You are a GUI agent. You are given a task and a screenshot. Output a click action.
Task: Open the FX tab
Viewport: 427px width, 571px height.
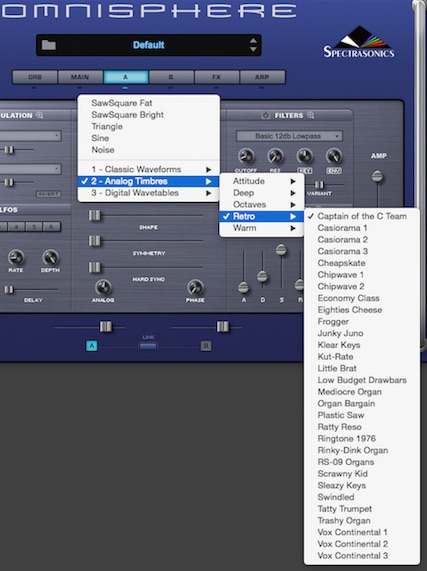pyautogui.click(x=217, y=77)
